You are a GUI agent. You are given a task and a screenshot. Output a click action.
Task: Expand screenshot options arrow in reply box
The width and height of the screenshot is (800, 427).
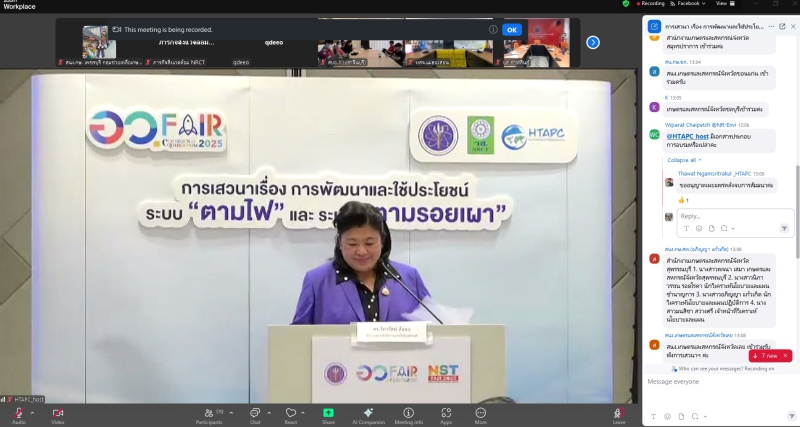[733, 229]
